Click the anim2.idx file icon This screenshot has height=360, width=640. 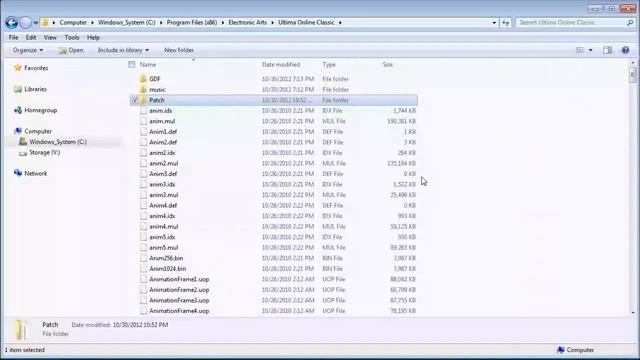(143, 153)
